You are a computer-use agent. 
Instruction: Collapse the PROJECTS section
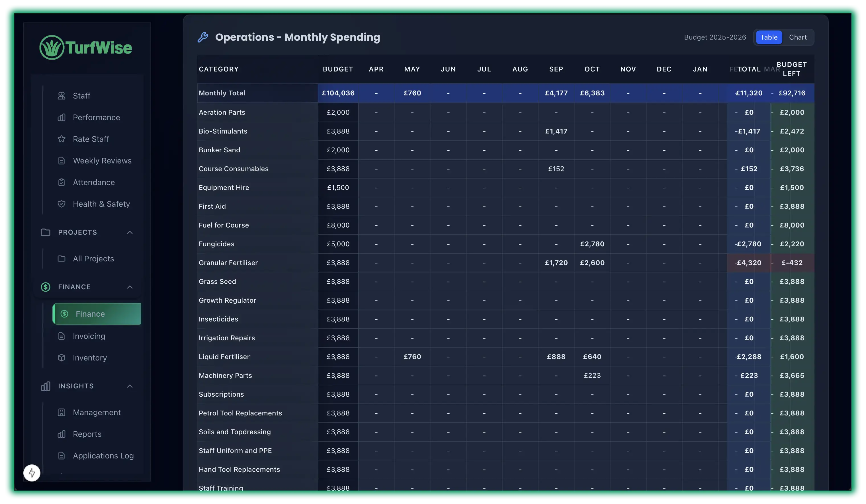pos(130,232)
